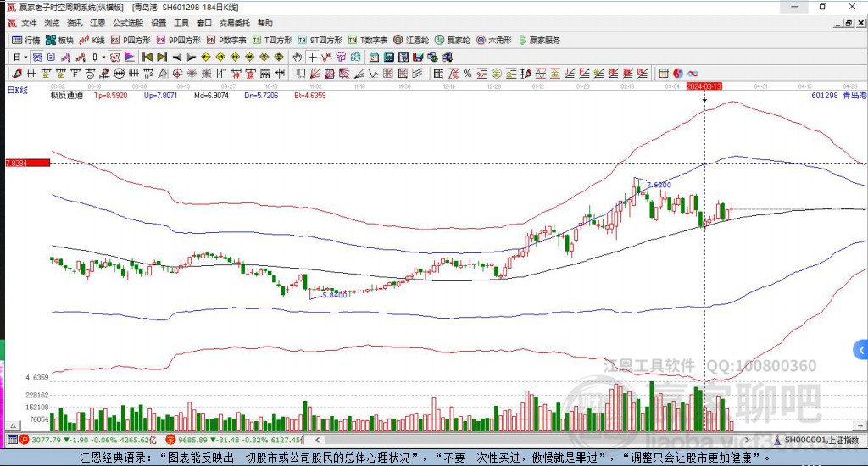Click the red-blue taiji circle icon
The width and height of the screenshot is (868, 466).
pyautogui.click(x=678, y=73)
